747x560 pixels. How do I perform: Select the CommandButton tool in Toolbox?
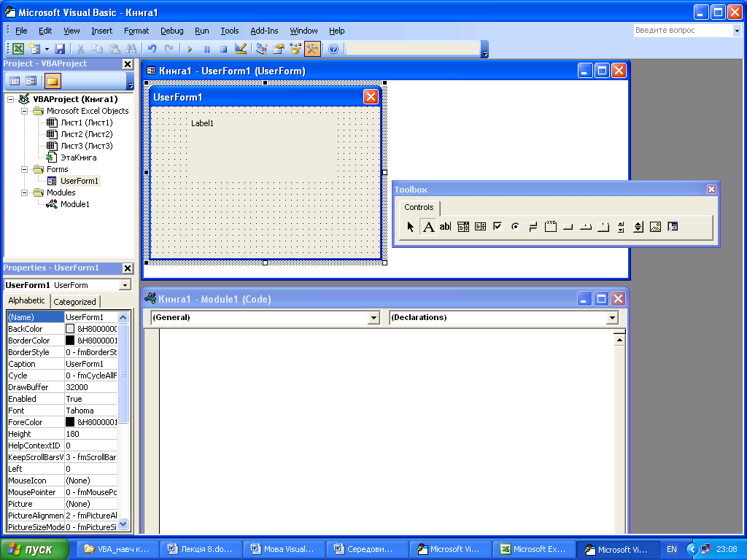coord(568,227)
